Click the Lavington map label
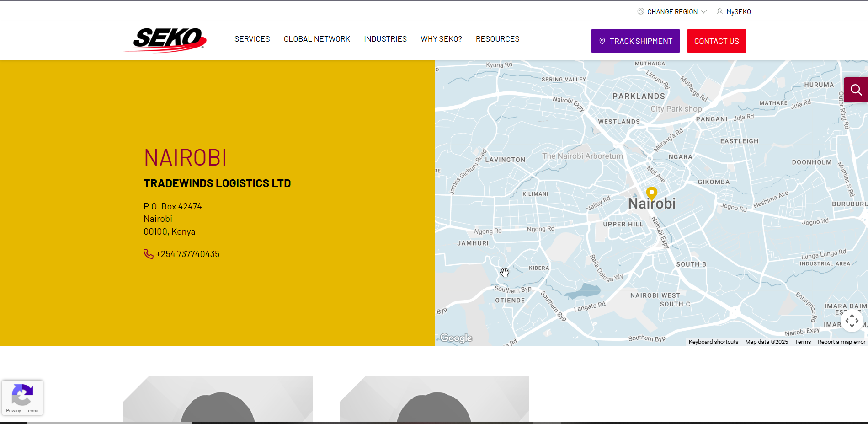868x424 pixels. click(x=505, y=160)
